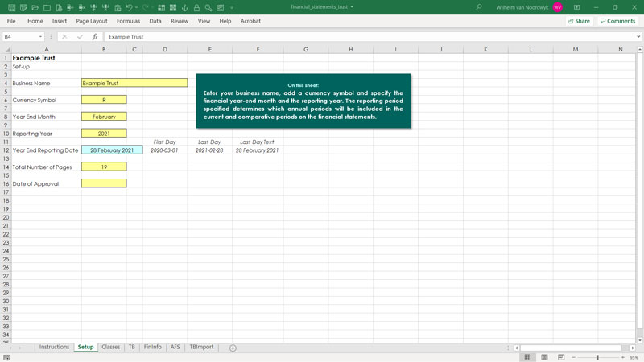Select the blue 28 February 2021 cell
This screenshot has height=362, width=644.
click(112, 150)
